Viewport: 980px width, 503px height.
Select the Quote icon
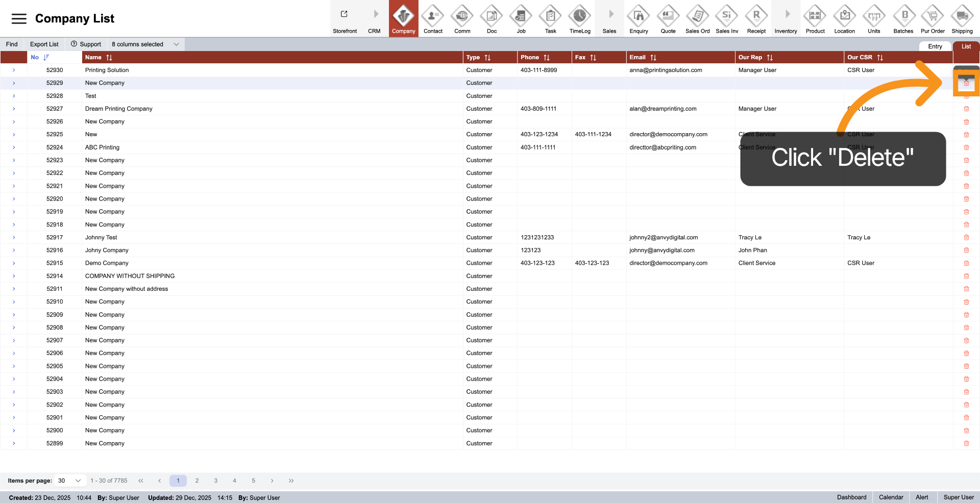(668, 18)
